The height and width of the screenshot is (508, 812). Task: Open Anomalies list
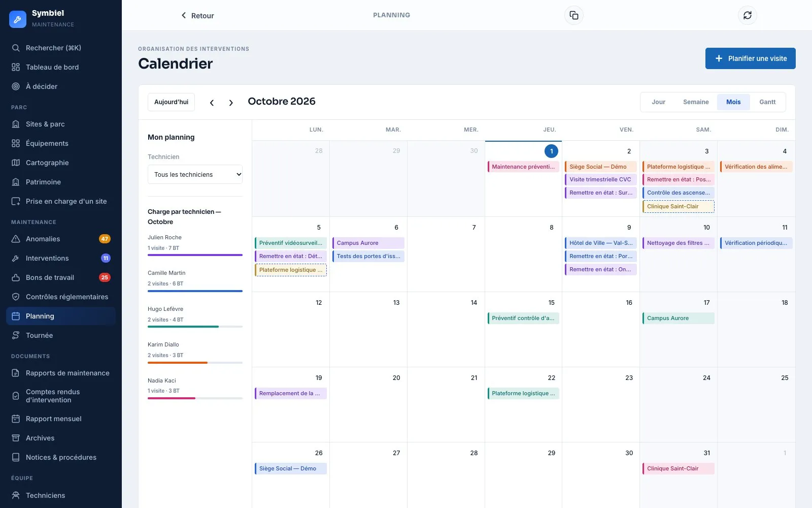coord(61,239)
